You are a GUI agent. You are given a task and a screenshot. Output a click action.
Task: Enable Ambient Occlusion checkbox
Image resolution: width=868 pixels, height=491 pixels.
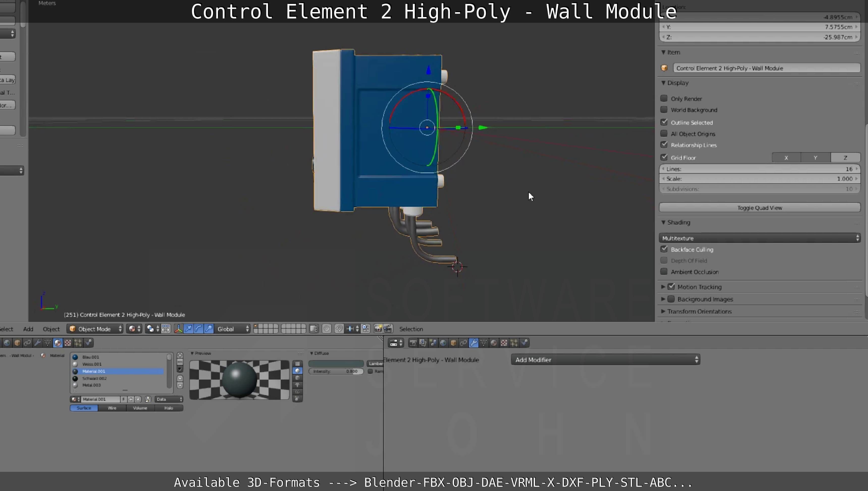click(664, 272)
